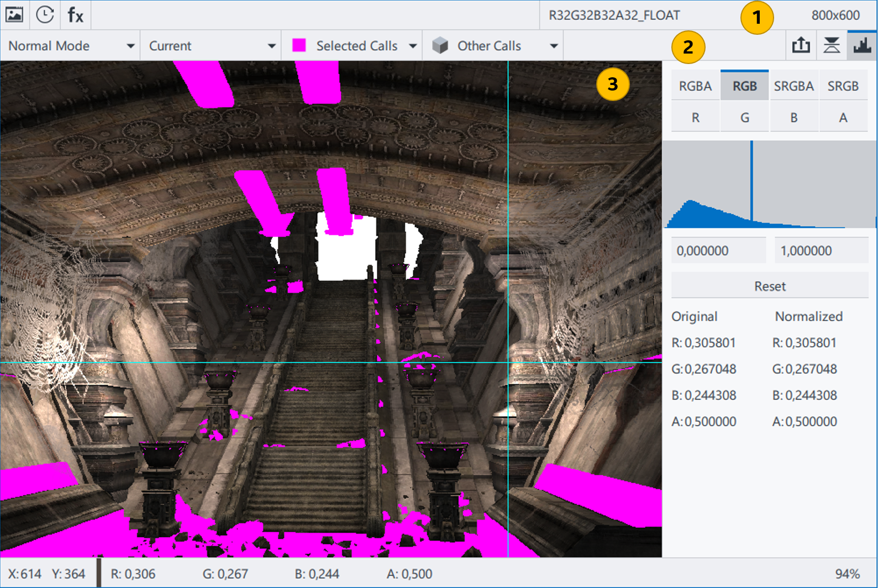This screenshot has height=588, width=878.
Task: Click the minimum value field 0,000000
Action: coord(718,251)
